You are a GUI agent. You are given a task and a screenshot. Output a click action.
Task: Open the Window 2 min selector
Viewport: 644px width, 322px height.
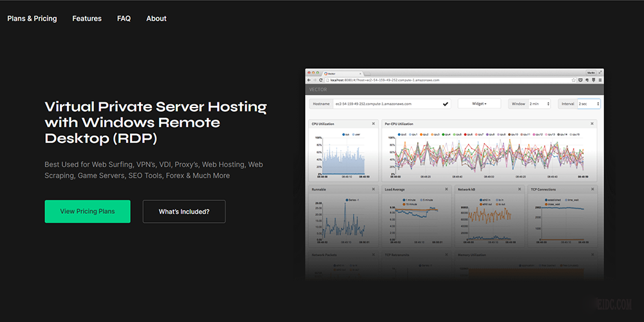click(539, 104)
